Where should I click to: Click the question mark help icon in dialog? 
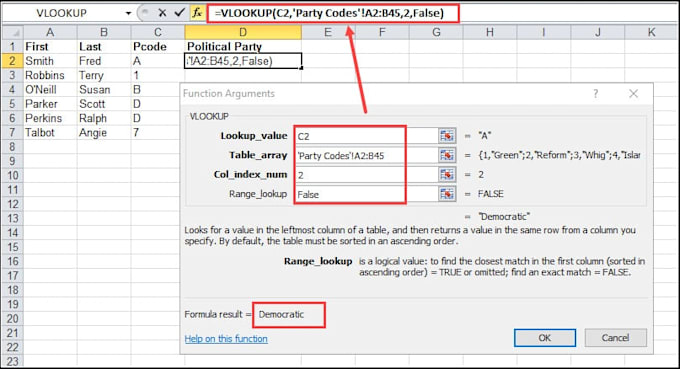(595, 94)
